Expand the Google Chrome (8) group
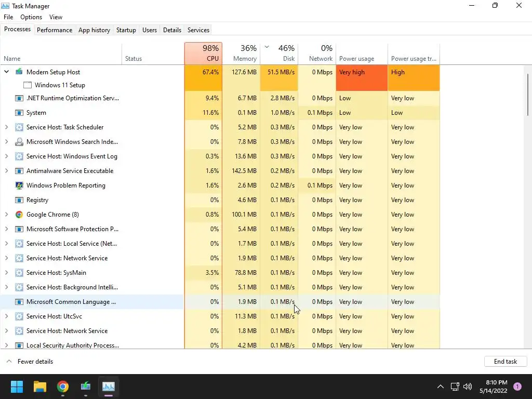 [6, 215]
